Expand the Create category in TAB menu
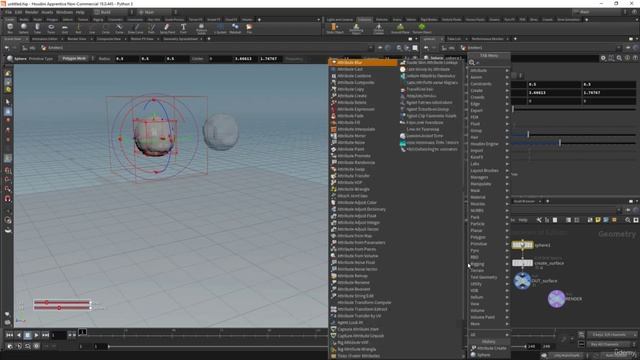 (489, 90)
